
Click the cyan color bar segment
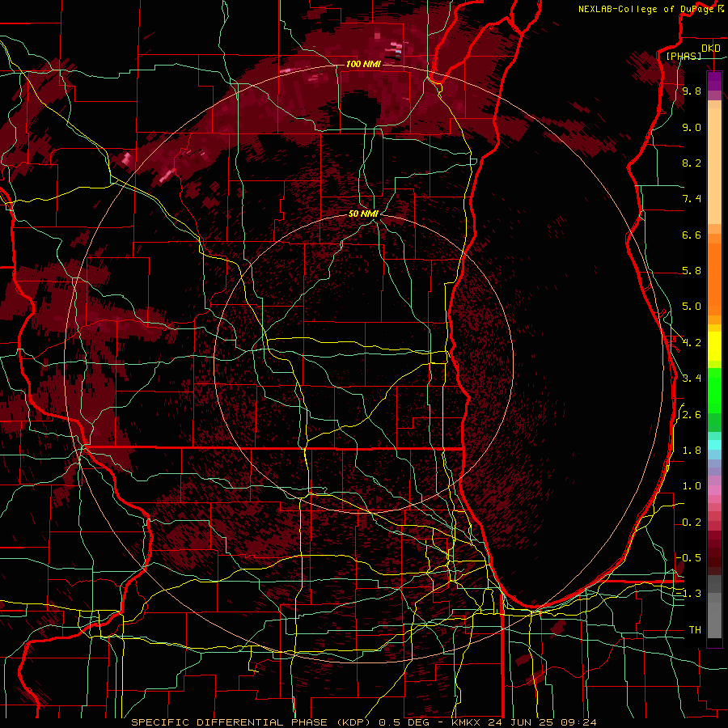coord(714,445)
